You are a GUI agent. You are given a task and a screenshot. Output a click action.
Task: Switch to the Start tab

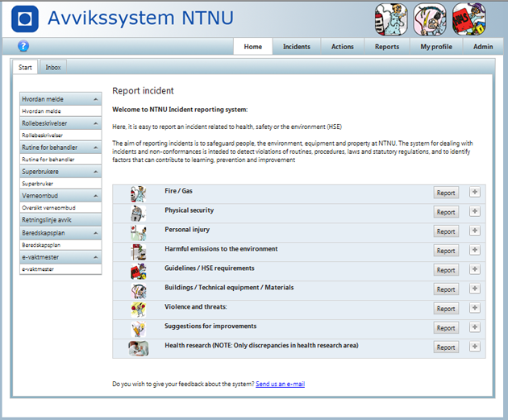(x=25, y=68)
